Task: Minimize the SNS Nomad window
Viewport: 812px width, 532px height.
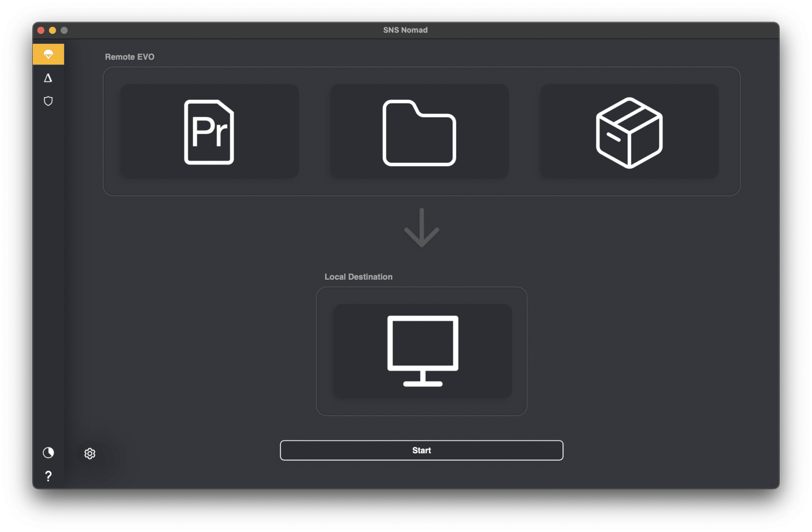Action: (52, 30)
